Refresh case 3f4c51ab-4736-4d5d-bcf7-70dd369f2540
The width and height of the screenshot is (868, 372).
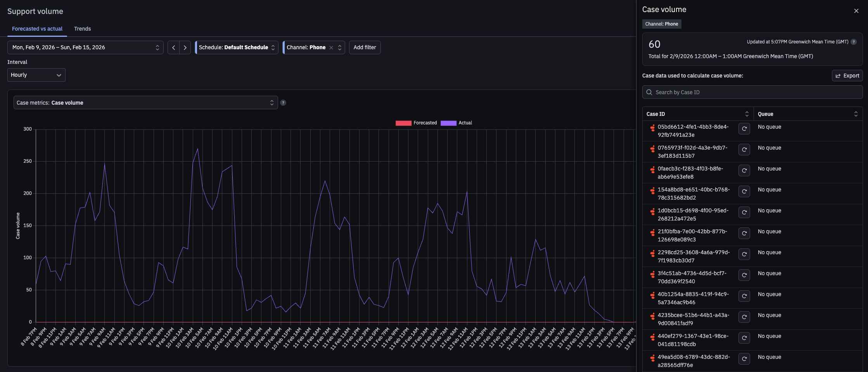click(744, 275)
